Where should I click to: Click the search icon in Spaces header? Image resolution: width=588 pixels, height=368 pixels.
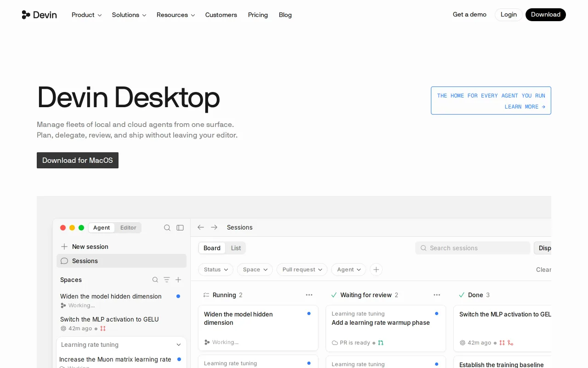tap(155, 280)
